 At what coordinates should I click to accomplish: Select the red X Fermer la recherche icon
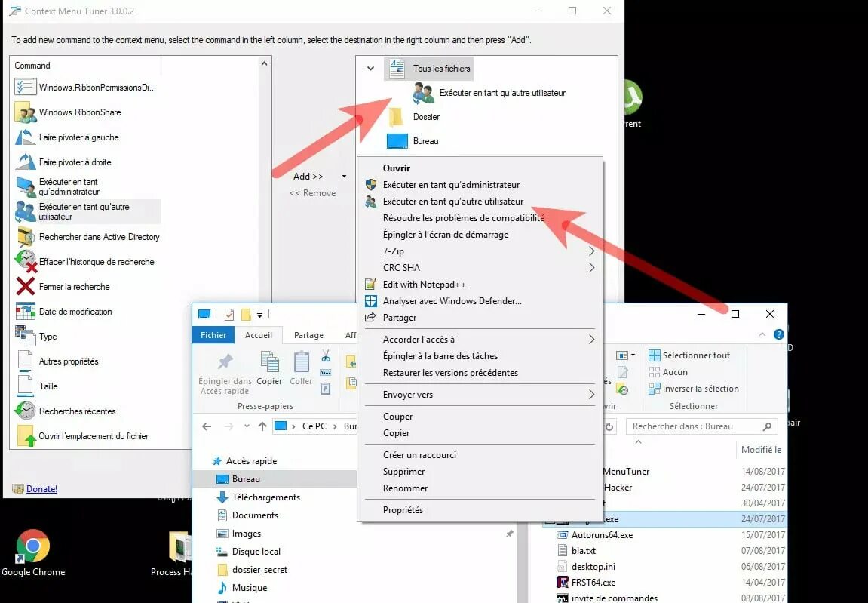coord(26,287)
